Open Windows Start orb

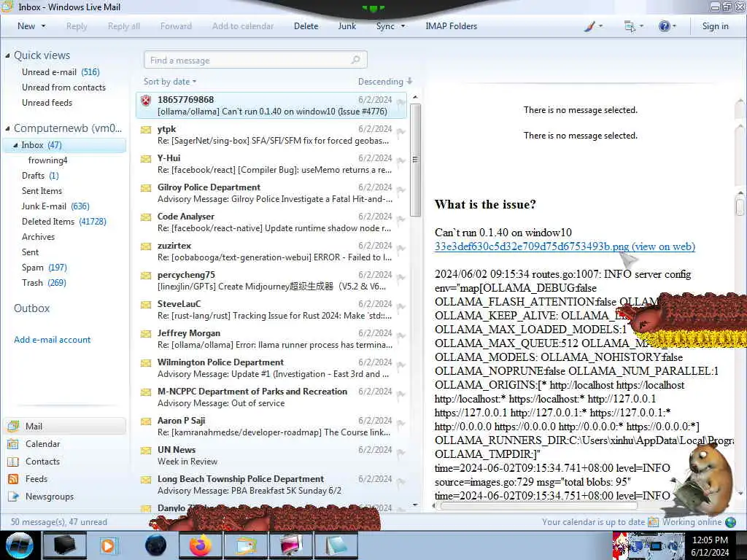(19, 545)
